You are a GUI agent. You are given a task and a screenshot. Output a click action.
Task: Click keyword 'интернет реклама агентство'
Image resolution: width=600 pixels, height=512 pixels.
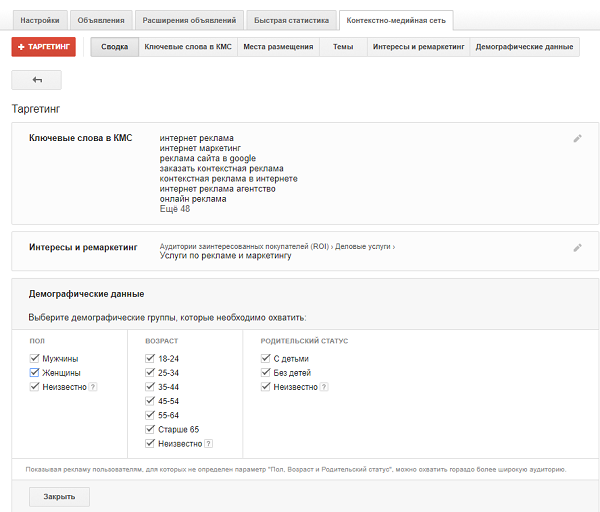(x=217, y=189)
